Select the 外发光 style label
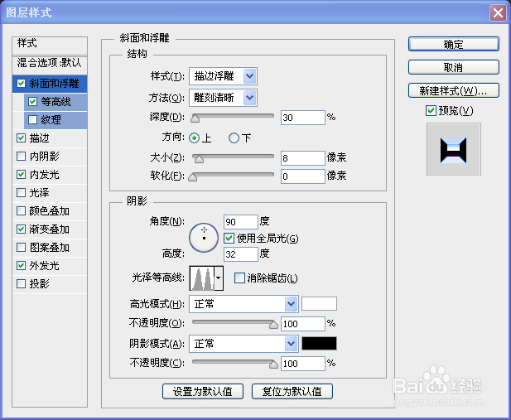The width and height of the screenshot is (511, 420). pos(45,266)
